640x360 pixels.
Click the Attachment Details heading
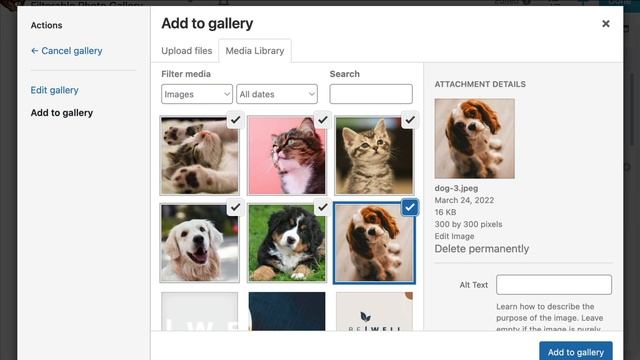pyautogui.click(x=480, y=84)
